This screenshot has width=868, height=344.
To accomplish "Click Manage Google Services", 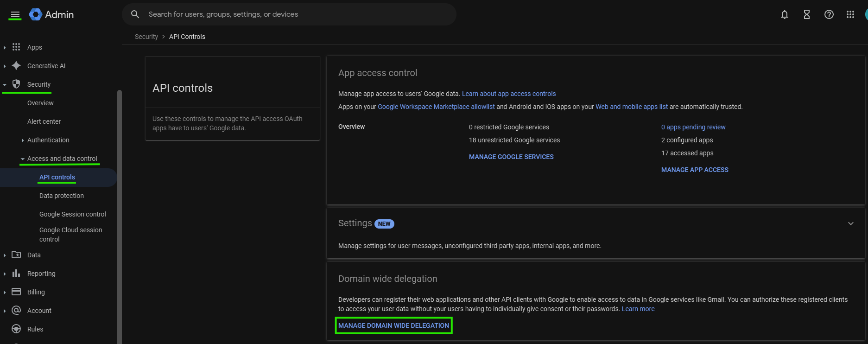I will click(511, 157).
